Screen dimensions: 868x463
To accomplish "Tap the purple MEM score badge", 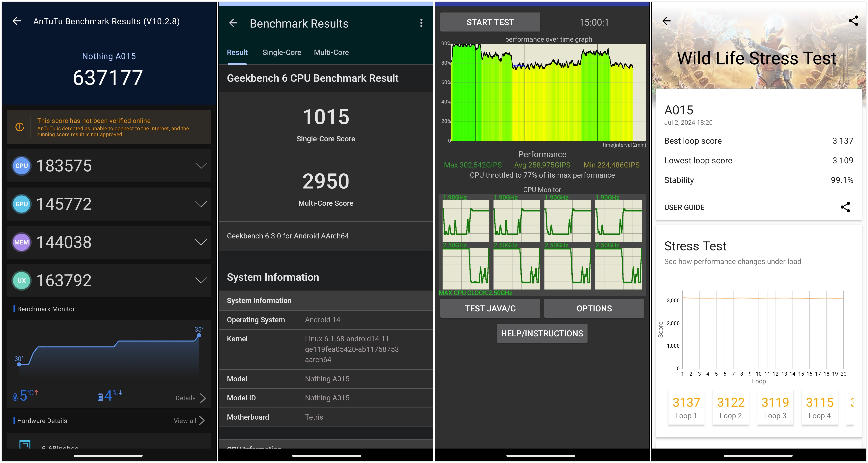I will point(22,242).
